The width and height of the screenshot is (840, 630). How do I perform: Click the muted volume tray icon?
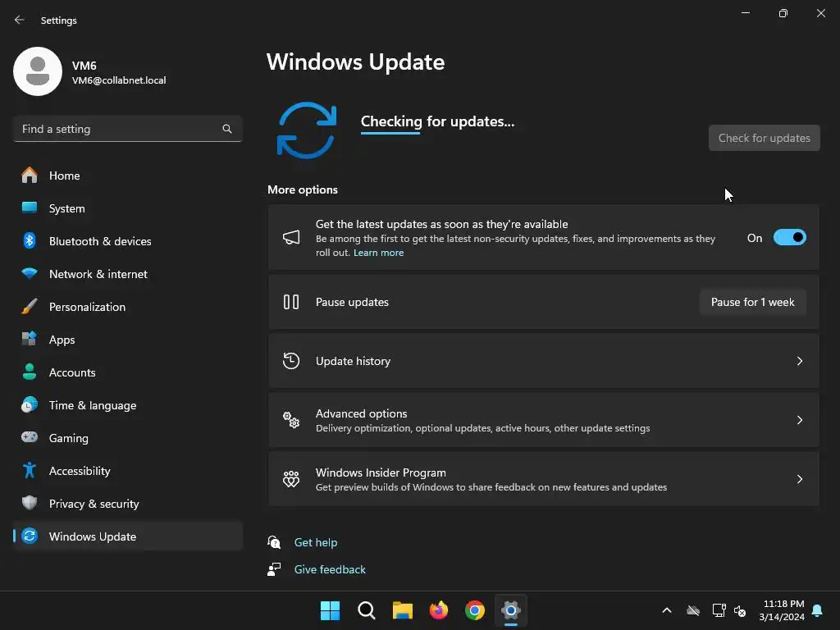click(741, 610)
